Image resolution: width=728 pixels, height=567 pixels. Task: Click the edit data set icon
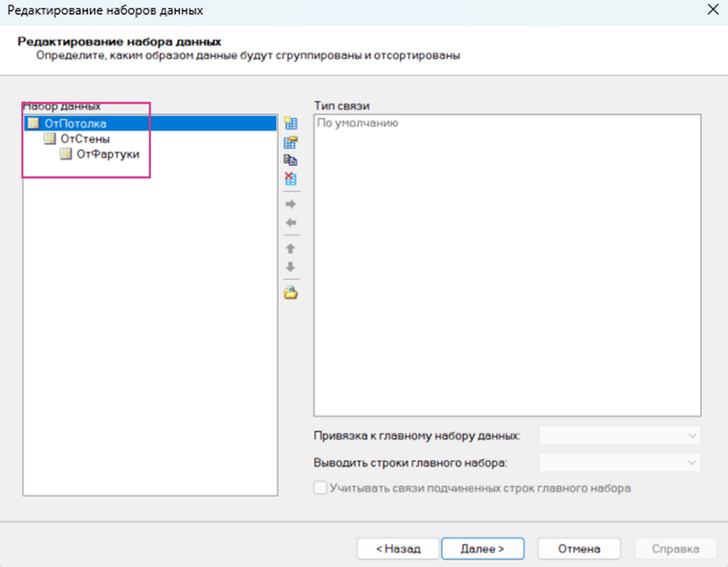pos(290,142)
